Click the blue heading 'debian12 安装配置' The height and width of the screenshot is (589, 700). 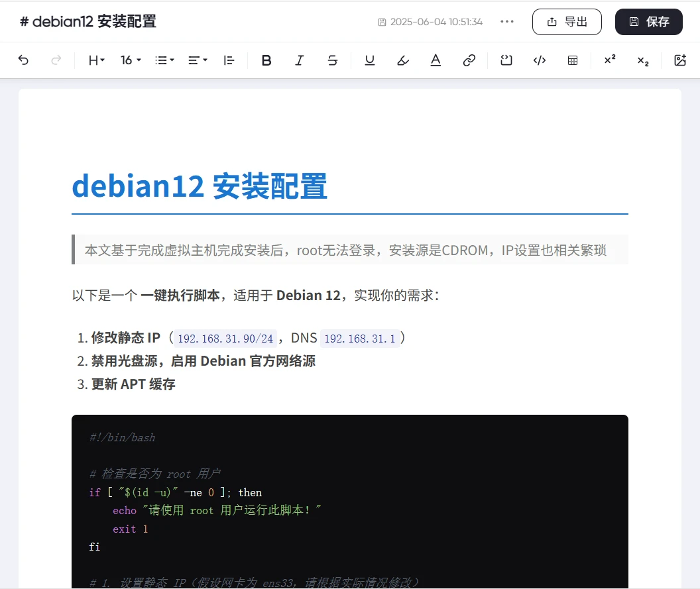tap(200, 186)
